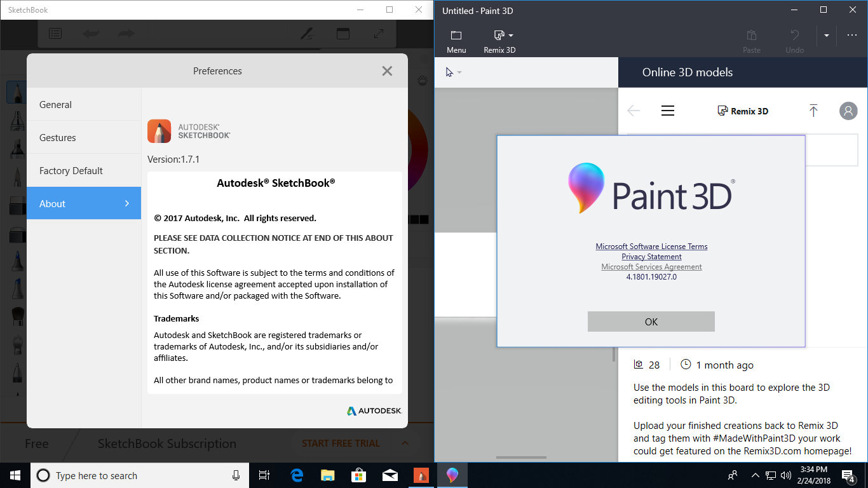This screenshot has height=488, width=868.
Task: Show hidden system tray icons
Action: (x=755, y=475)
